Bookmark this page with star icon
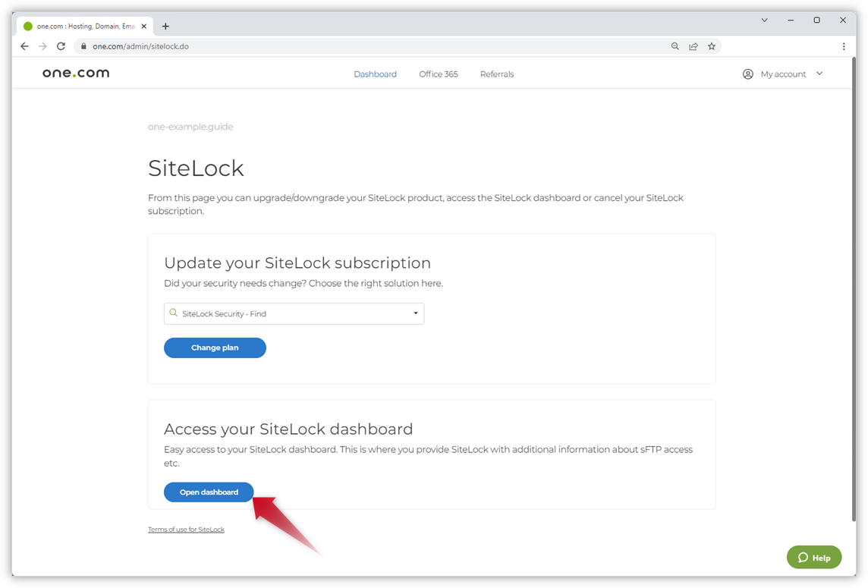 712,46
